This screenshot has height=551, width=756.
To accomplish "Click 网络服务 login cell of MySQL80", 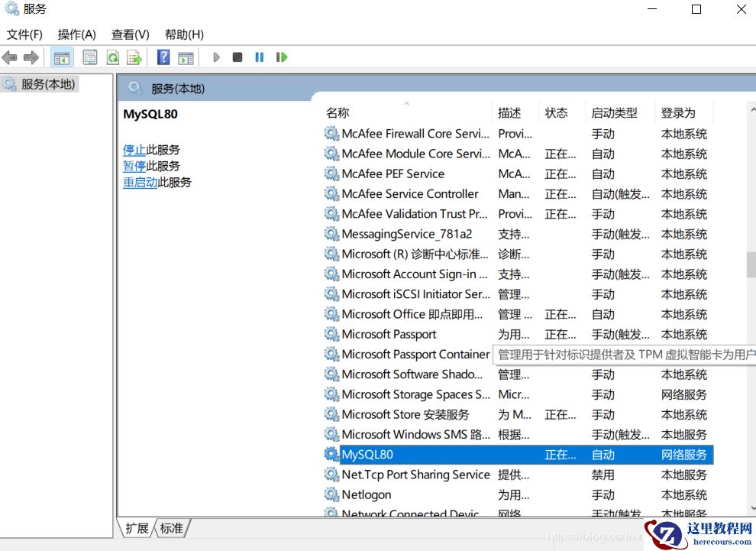I will (x=683, y=455).
